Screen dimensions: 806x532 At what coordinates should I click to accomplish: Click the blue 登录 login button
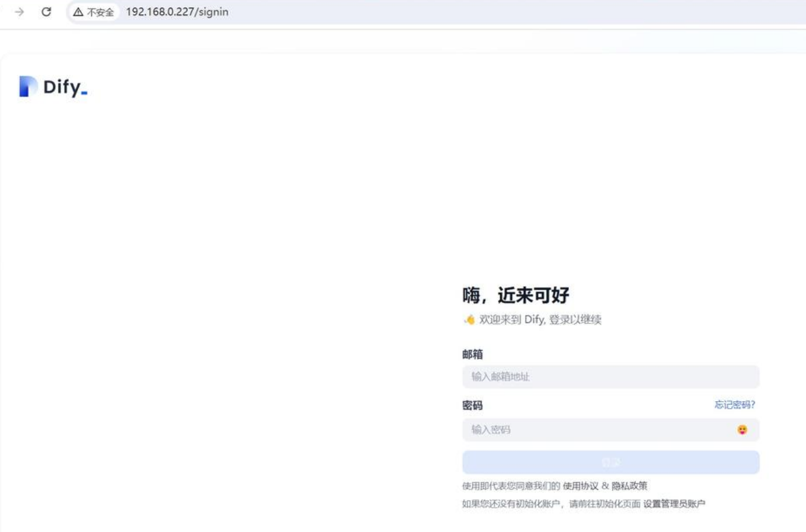610,462
